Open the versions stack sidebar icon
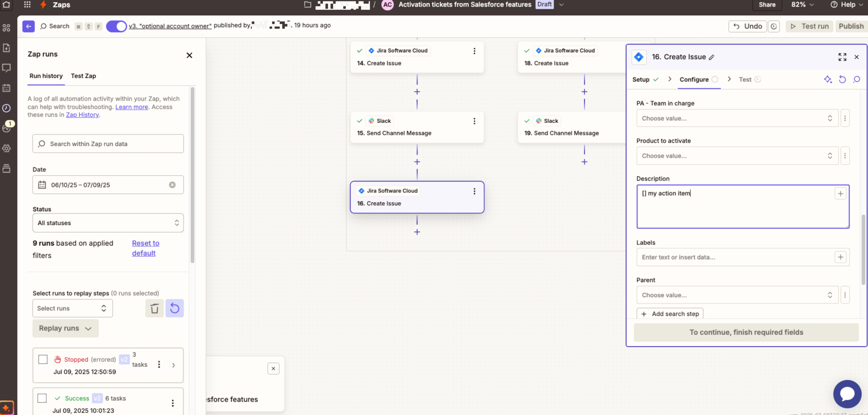This screenshot has width=868, height=415. 7,168
